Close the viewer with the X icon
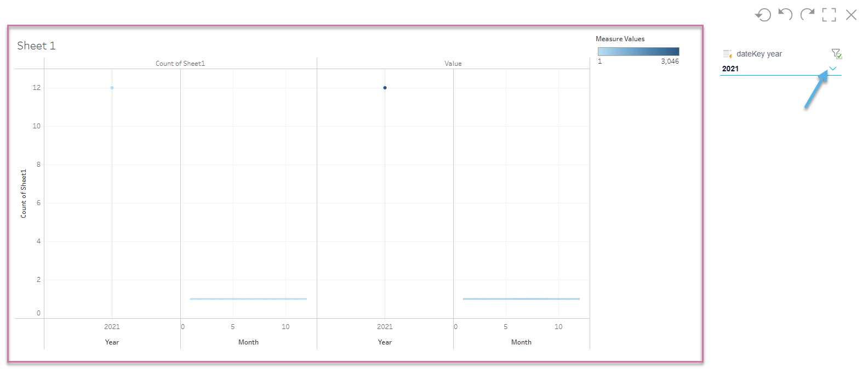 pos(851,15)
